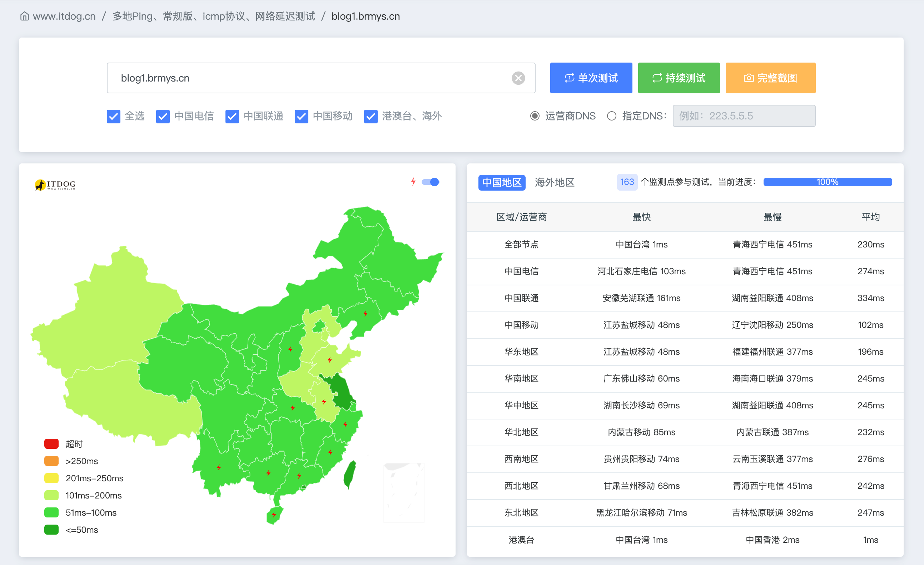The width and height of the screenshot is (924, 565).
Task: Uncheck the 全选 checkbox
Action: coord(114,116)
